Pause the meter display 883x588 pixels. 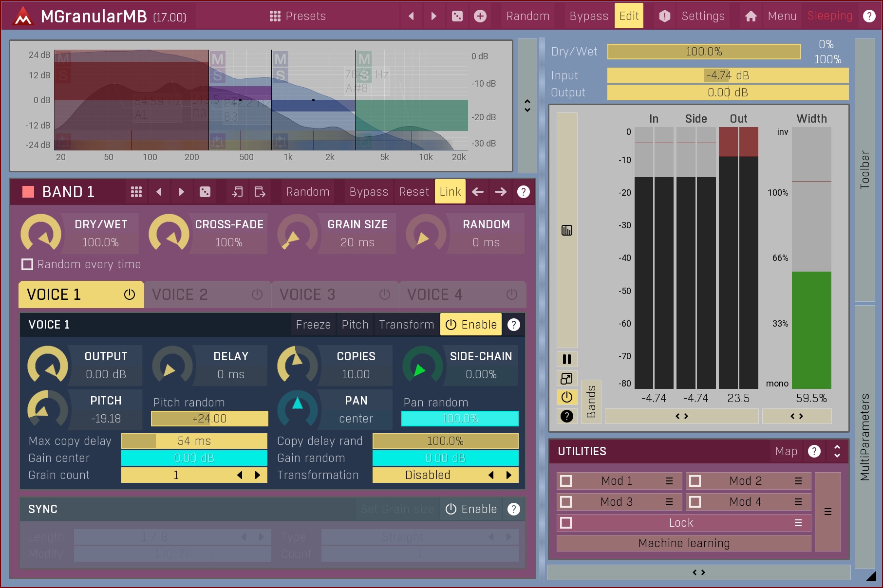tap(566, 359)
